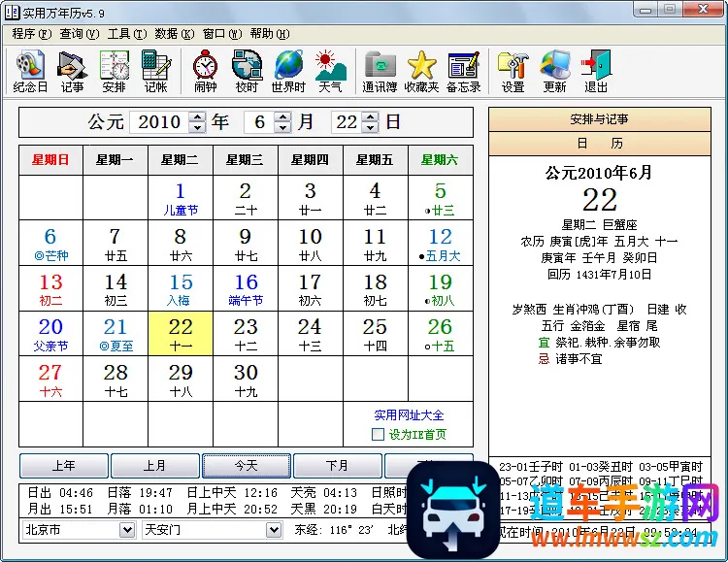Open the 天气 weather icon
Screen dimensions: 728x562
(x=330, y=71)
